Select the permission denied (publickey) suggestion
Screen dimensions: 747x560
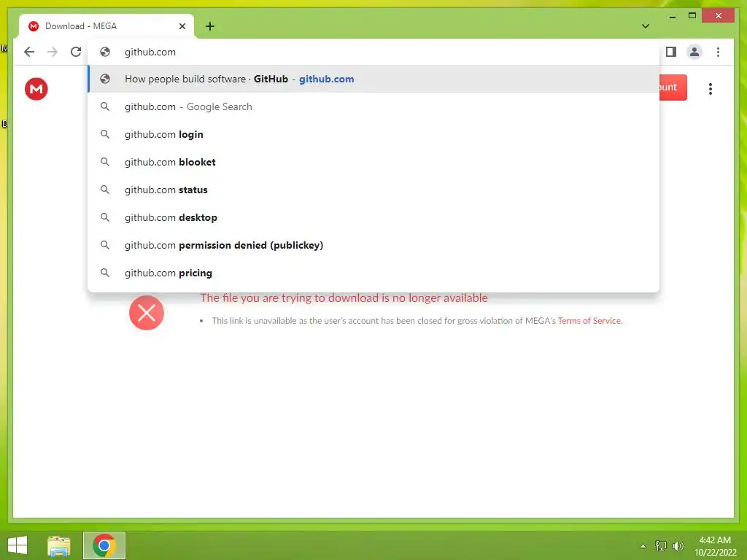[x=373, y=245]
